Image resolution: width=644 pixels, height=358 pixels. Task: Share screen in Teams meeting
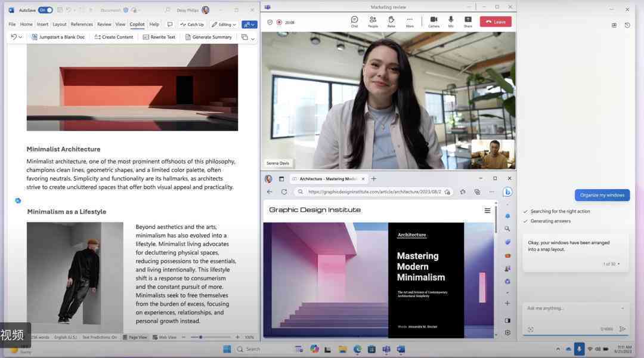468,22
